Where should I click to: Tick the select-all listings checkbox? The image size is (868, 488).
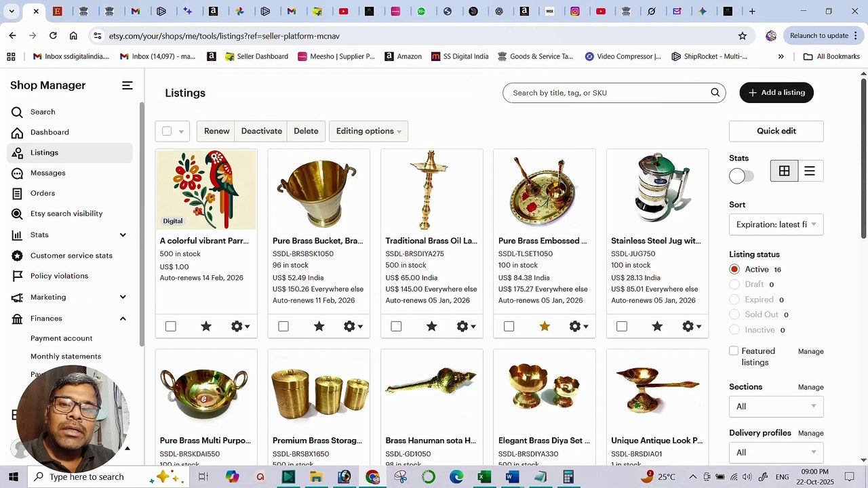click(x=167, y=131)
